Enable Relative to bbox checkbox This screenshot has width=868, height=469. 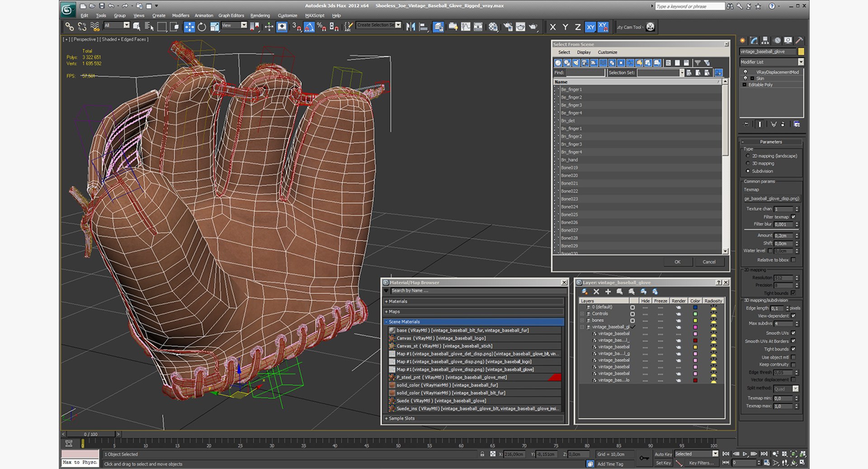pos(793,260)
